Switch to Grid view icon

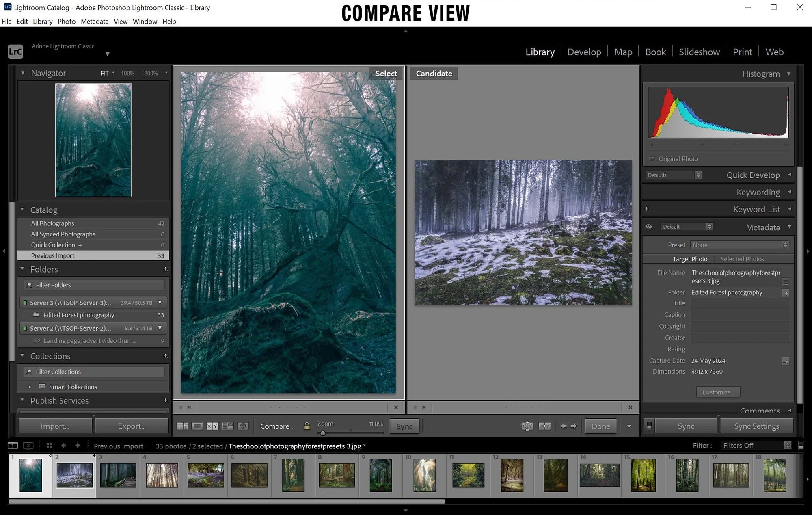[x=182, y=426]
